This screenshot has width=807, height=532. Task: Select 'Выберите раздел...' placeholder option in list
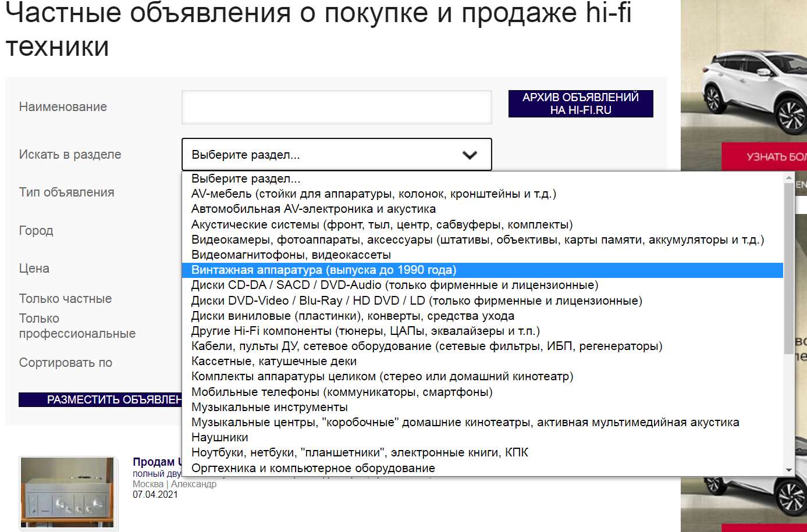click(246, 178)
